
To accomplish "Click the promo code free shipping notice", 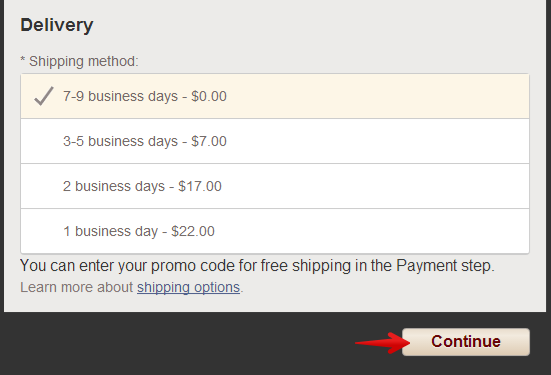I will coord(257,266).
